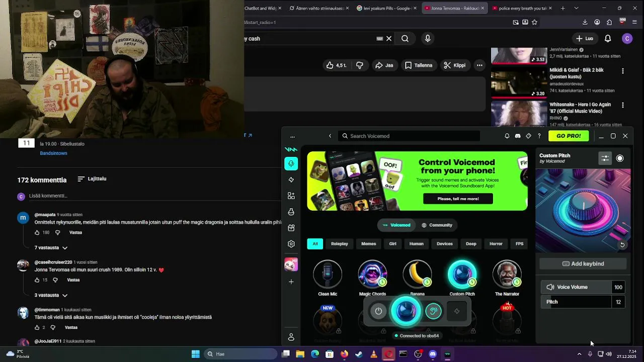Image resolution: width=644 pixels, height=362 pixels.
Task: Filter voices by Memes category
Action: [x=368, y=244]
